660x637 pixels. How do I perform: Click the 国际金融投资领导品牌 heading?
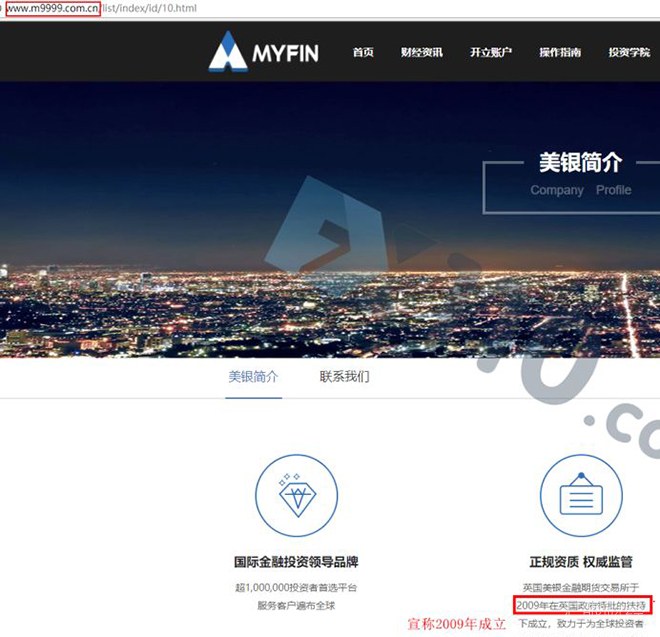(x=296, y=562)
